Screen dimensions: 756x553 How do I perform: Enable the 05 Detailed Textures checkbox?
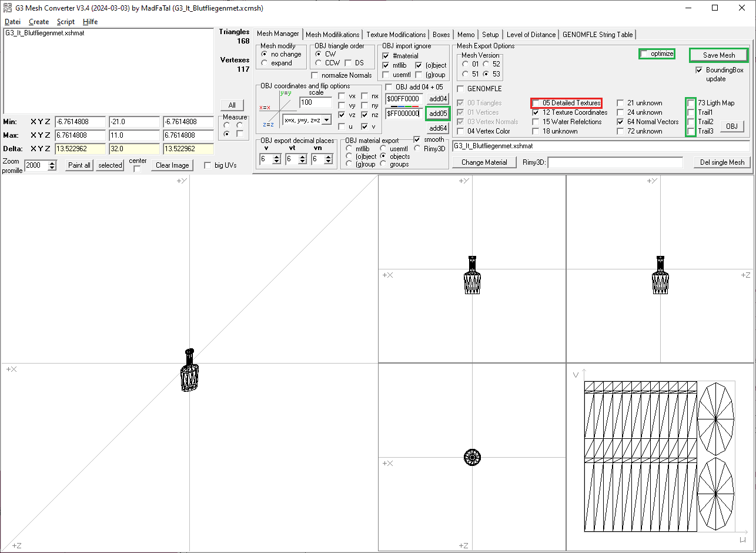pyautogui.click(x=536, y=103)
